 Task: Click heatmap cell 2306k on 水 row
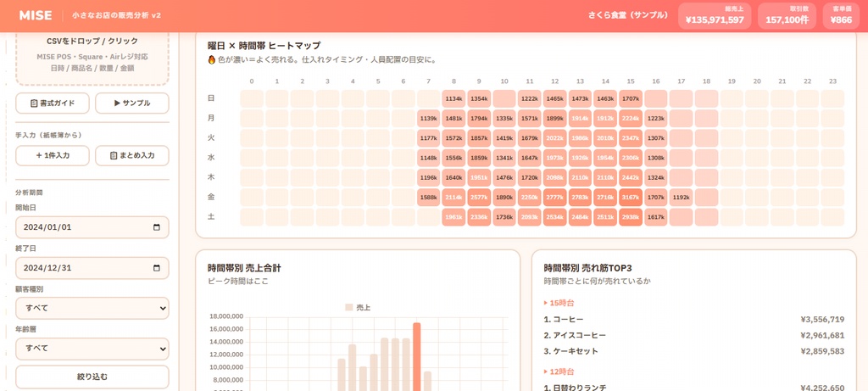click(x=631, y=158)
